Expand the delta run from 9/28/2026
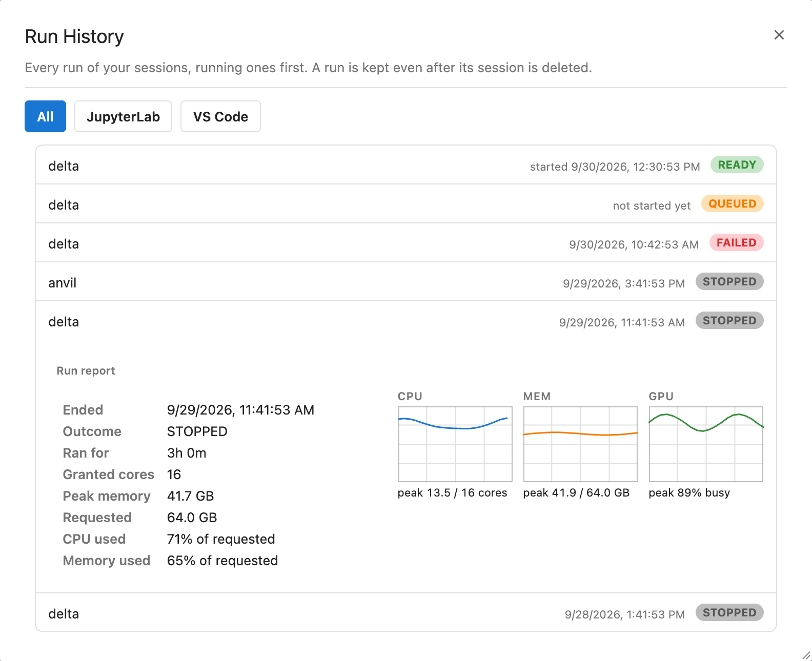The image size is (812, 661). click(406, 613)
